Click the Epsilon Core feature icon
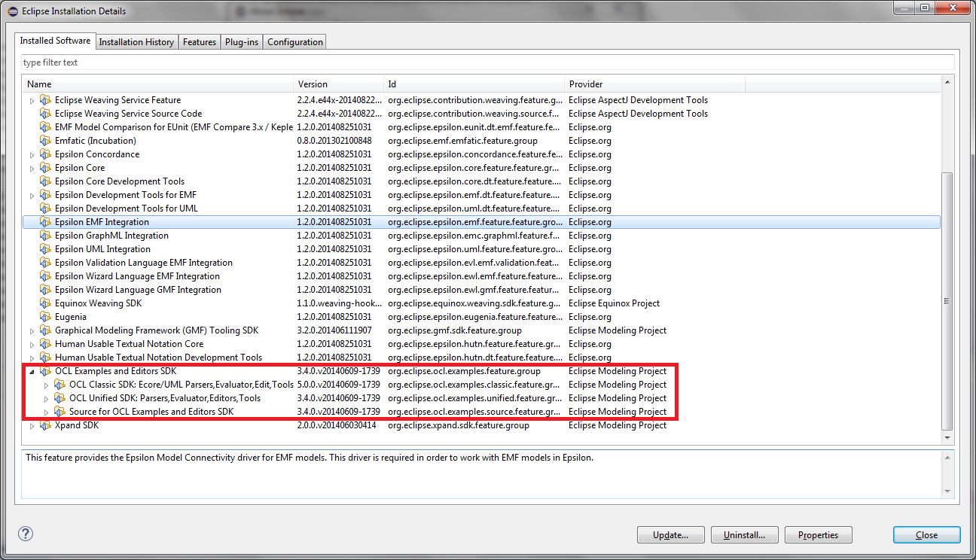The image size is (976, 560). click(x=46, y=168)
